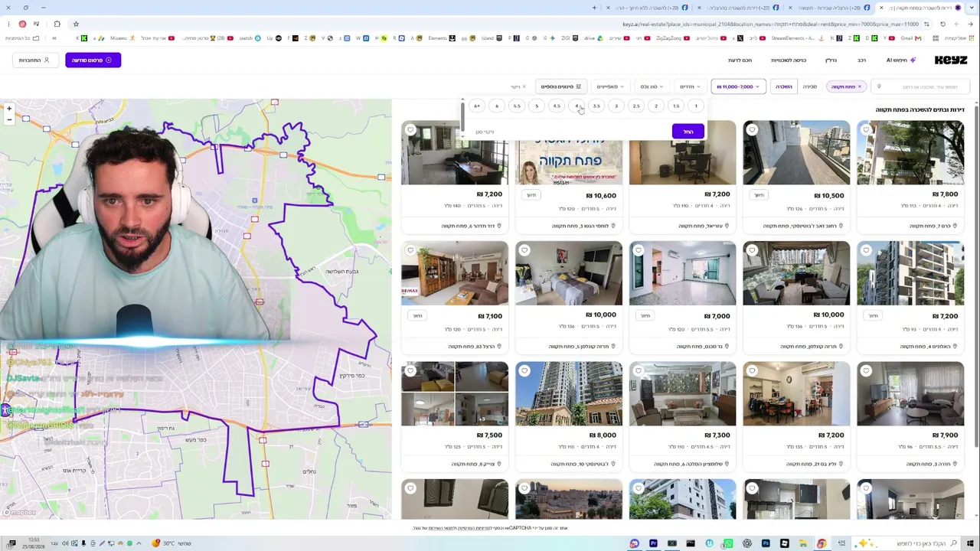
Task: Select the 3.5 rooms option
Action: point(596,106)
